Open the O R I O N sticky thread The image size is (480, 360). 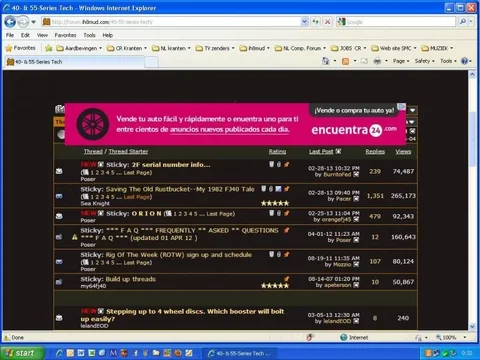pyautogui.click(x=147, y=214)
